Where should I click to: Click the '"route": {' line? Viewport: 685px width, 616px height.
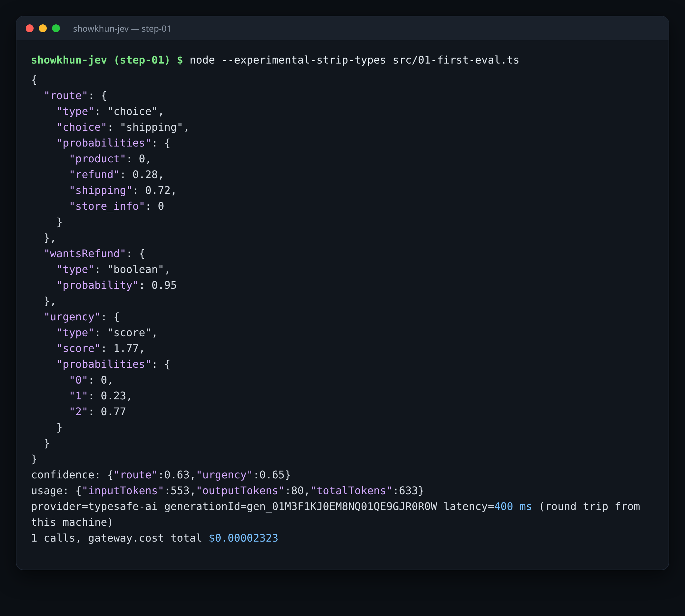75,95
